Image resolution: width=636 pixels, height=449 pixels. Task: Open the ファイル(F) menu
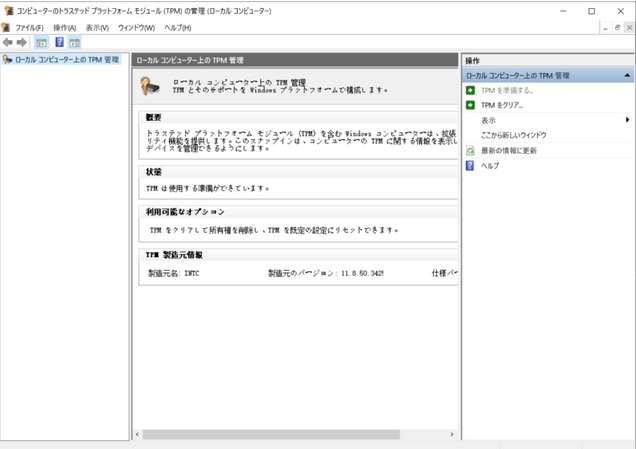(x=29, y=27)
